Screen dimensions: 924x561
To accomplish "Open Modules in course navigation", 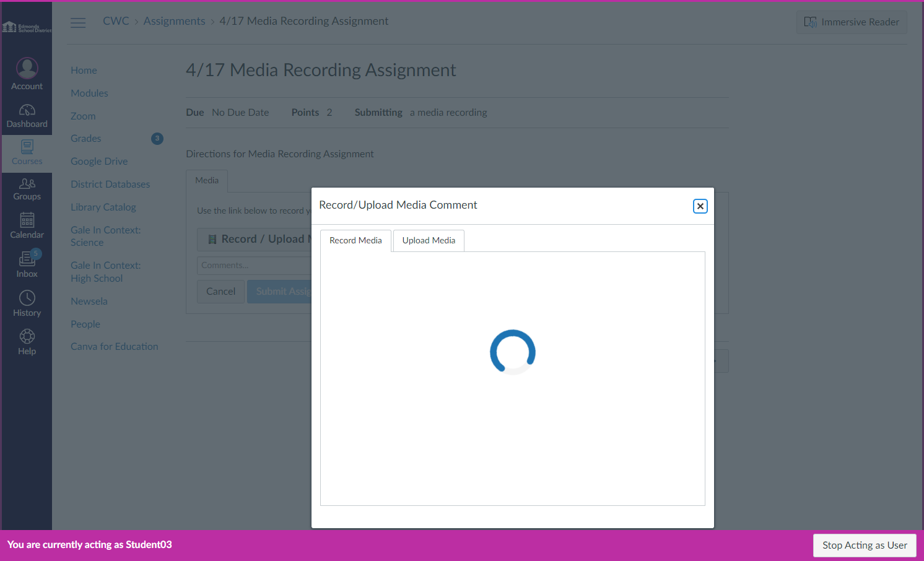I will [89, 94].
